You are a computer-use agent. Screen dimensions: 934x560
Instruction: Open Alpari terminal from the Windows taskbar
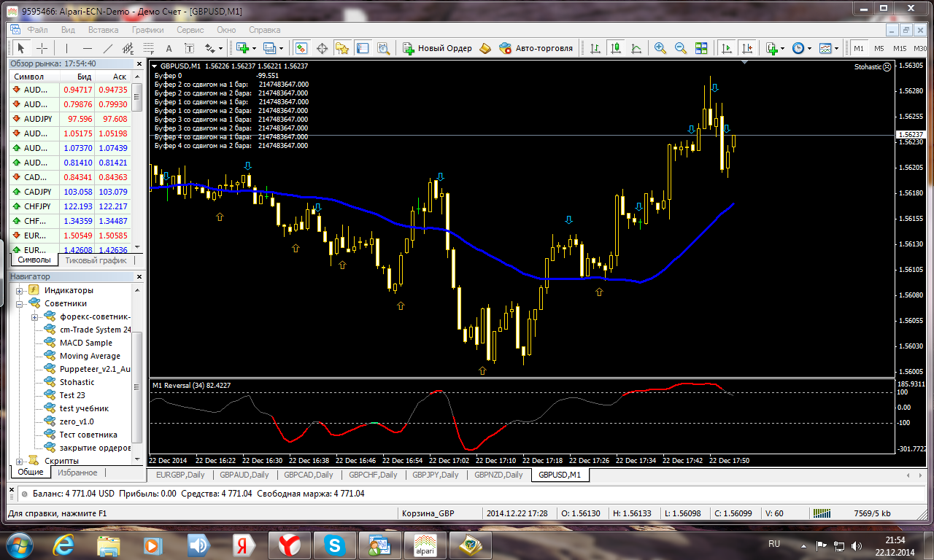(x=425, y=545)
